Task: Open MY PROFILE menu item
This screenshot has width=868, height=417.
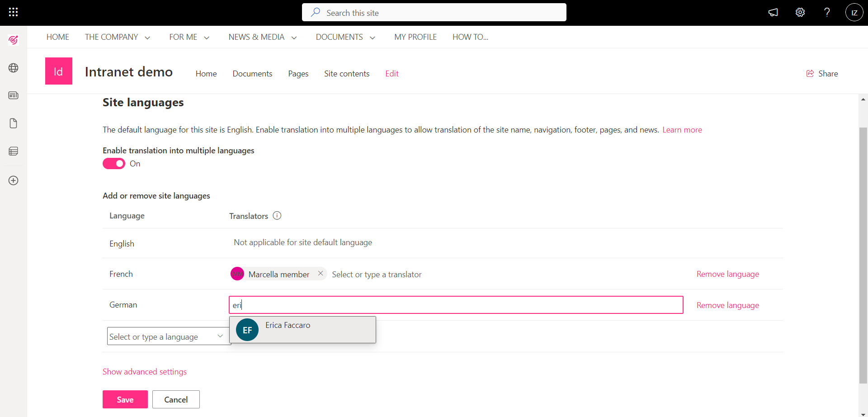Action: coord(415,37)
